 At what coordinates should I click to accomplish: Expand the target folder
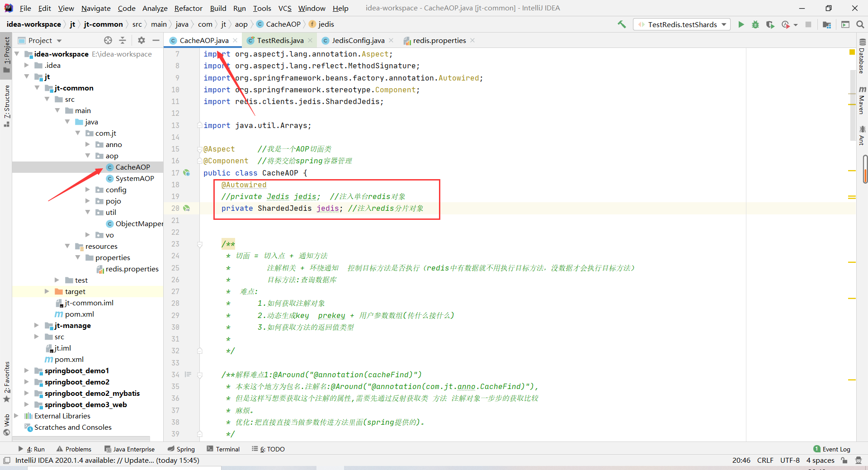pyautogui.click(x=47, y=291)
